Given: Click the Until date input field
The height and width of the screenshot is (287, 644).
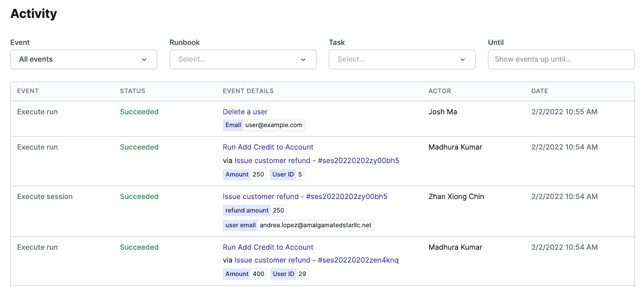Looking at the screenshot, I should 561,59.
